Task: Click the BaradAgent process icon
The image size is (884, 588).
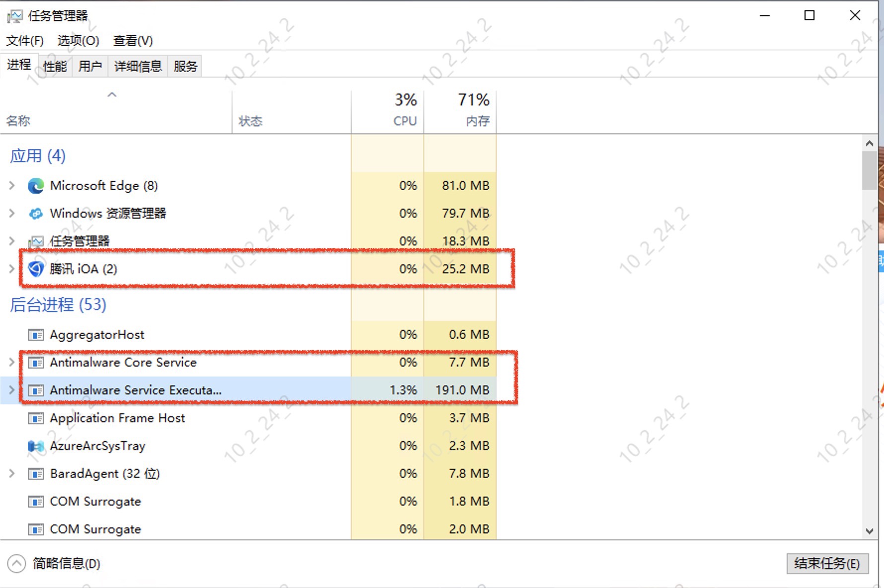Action: pyautogui.click(x=36, y=474)
